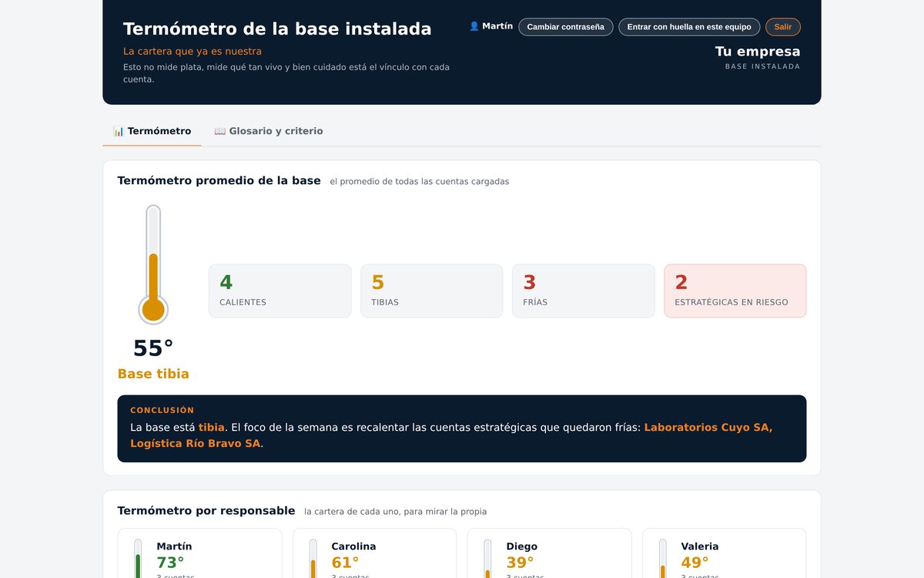Click Martín's 73° value
Viewport: 924px width, 578px height.
(170, 563)
